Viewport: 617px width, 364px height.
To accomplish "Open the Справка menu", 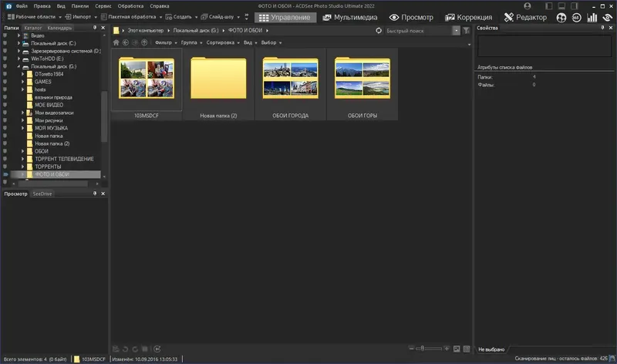I will click(x=160, y=6).
